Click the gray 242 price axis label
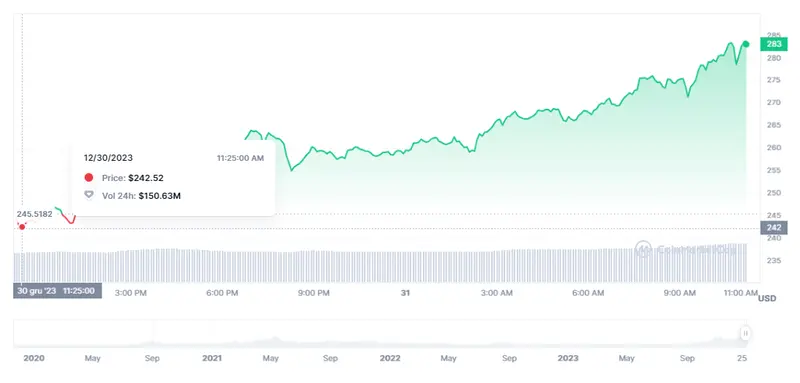Image resolution: width=800 pixels, height=383 pixels. pos(773,227)
